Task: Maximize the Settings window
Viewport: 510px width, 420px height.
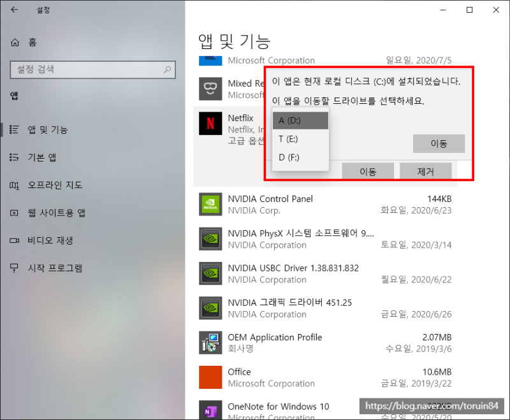Action: point(469,10)
